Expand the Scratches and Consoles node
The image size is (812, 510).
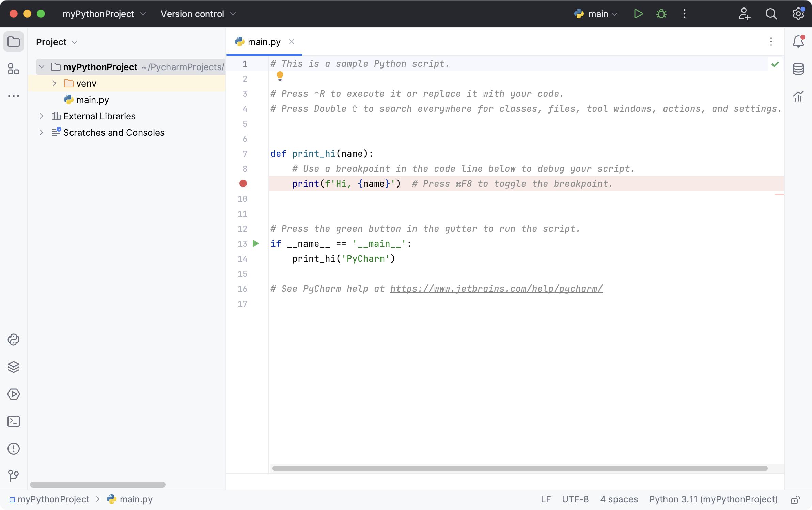click(x=42, y=132)
